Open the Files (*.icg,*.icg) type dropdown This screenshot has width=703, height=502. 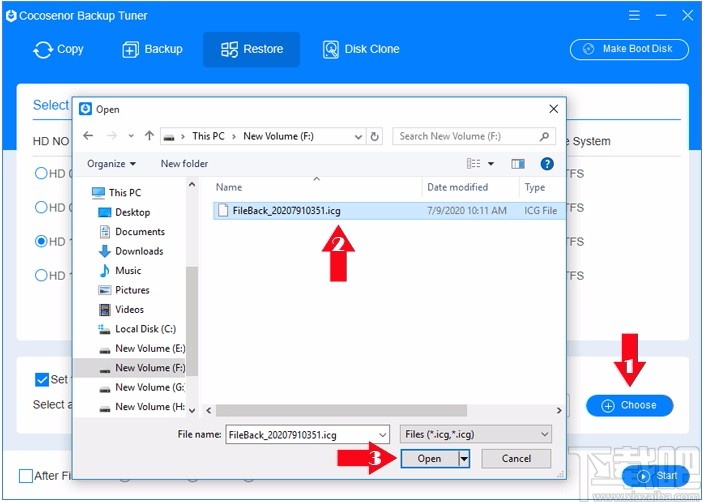475,434
